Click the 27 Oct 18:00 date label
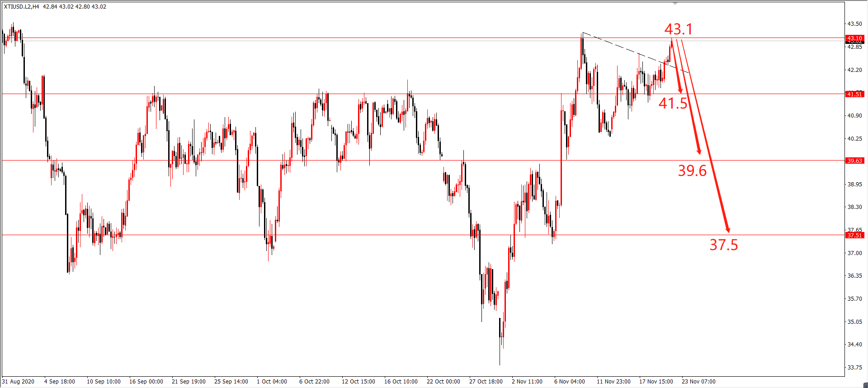 click(x=486, y=382)
